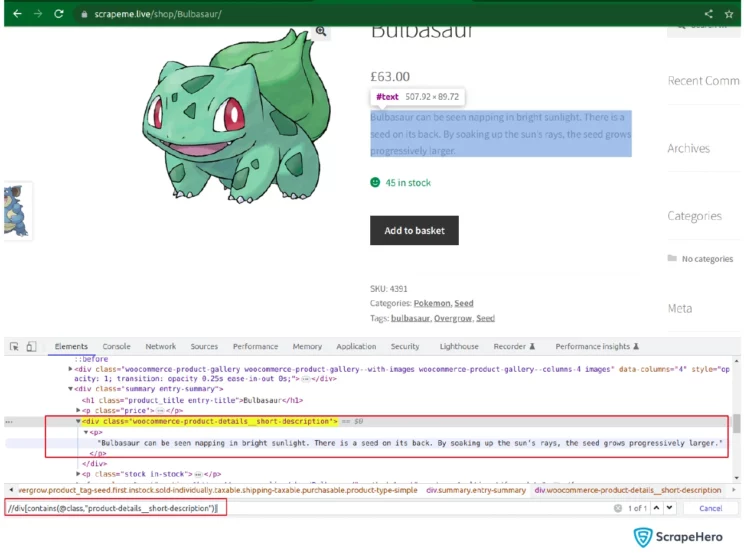Switch to the Application tab
Screen dimensions: 744x553
356,347
